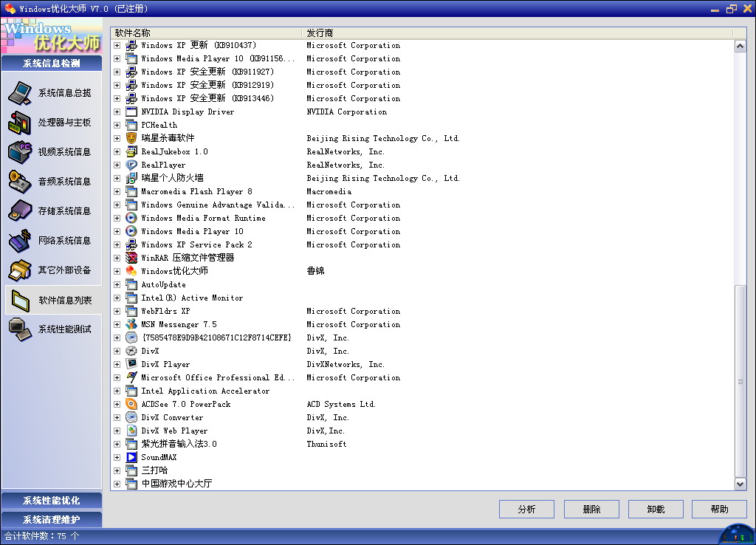
Task: Click the DivX Web Player icon
Action: coord(131,431)
